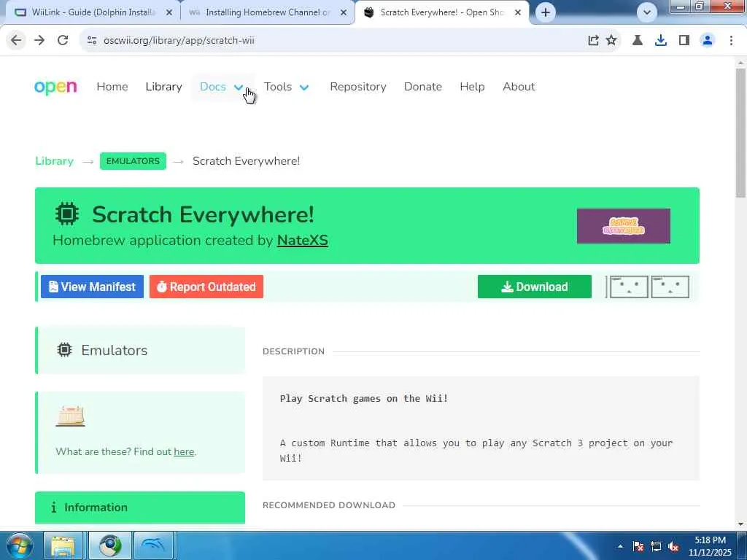Click the network tray icon
747x560 pixels.
pos(656,546)
